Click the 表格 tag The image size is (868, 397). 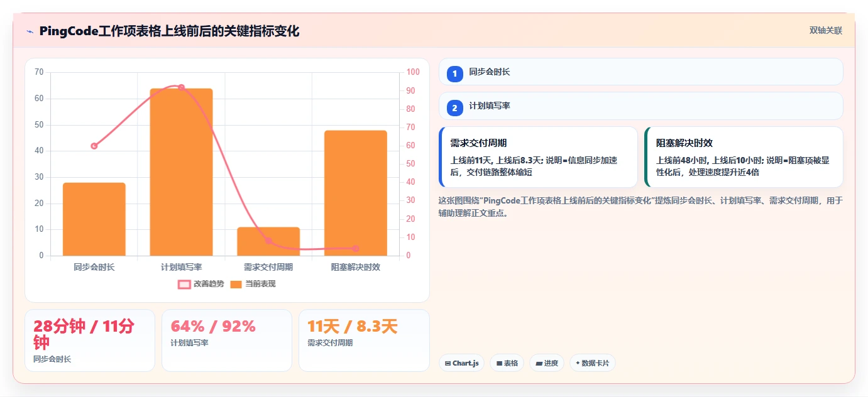[x=507, y=363]
